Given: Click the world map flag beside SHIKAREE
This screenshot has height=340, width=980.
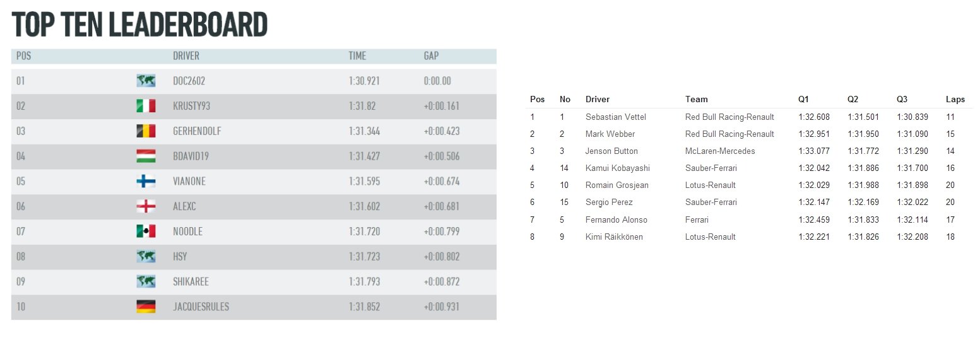Looking at the screenshot, I should pos(146,282).
